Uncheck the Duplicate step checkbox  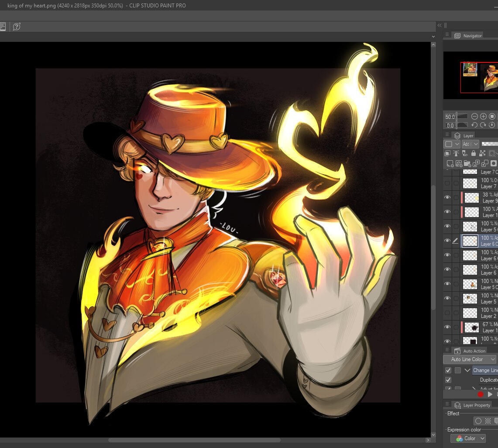448,380
